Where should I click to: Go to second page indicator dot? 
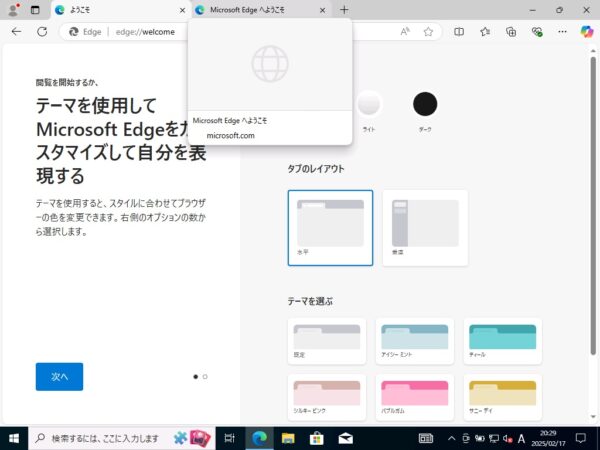tap(205, 377)
